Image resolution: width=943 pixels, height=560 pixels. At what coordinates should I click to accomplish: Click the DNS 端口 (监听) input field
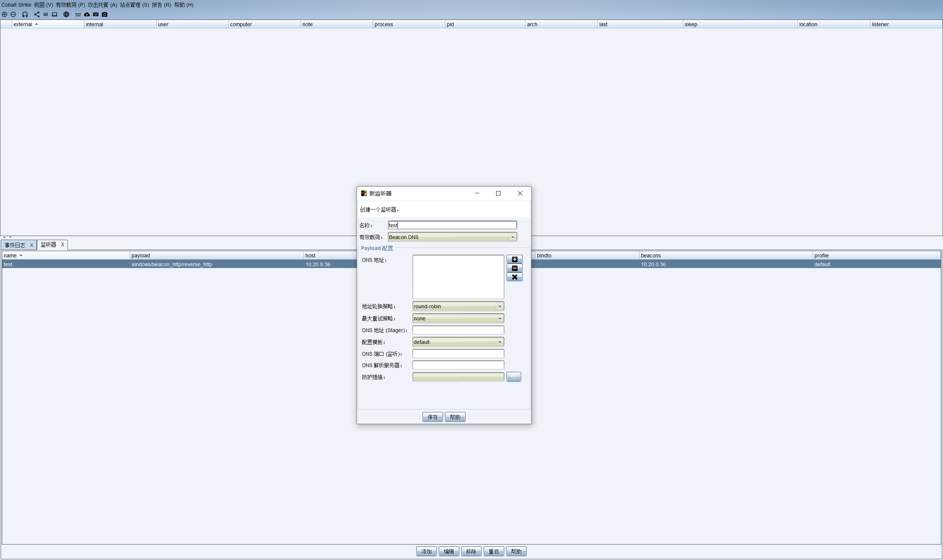click(x=458, y=353)
